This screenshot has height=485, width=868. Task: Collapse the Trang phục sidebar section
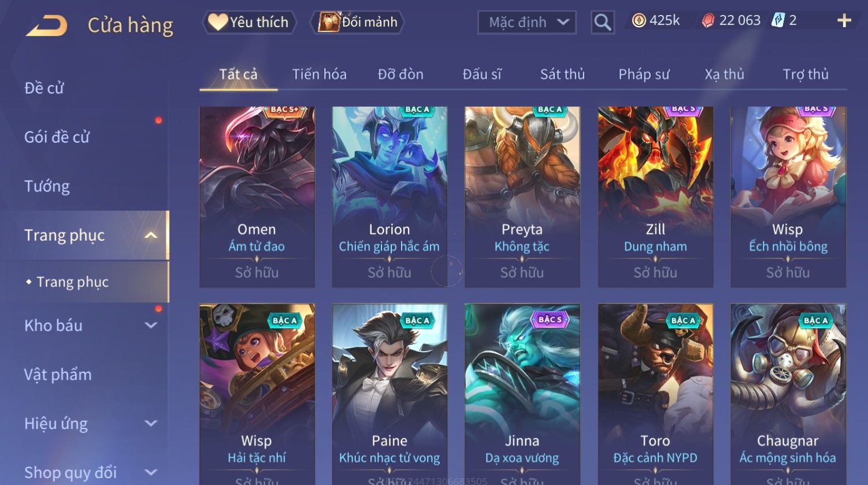pyautogui.click(x=151, y=236)
